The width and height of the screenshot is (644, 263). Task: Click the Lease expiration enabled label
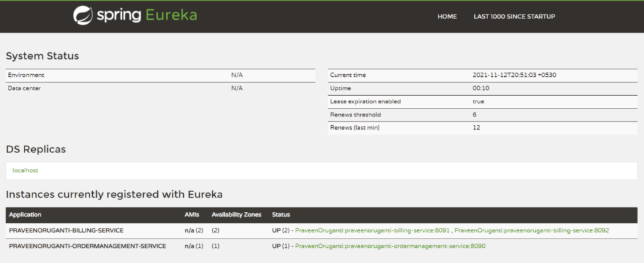pyautogui.click(x=365, y=101)
